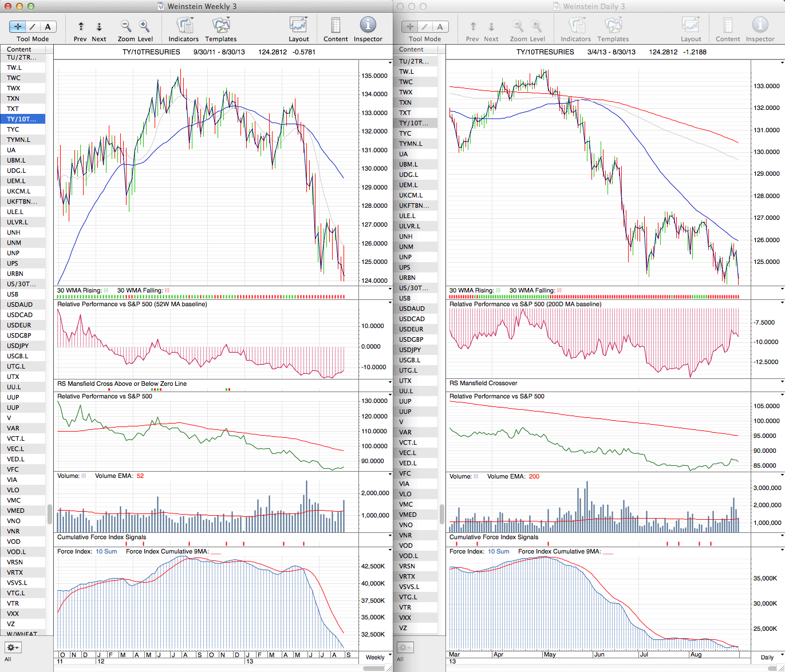
Task: Go to Next symbol in Weekly window
Action: pyautogui.click(x=99, y=26)
